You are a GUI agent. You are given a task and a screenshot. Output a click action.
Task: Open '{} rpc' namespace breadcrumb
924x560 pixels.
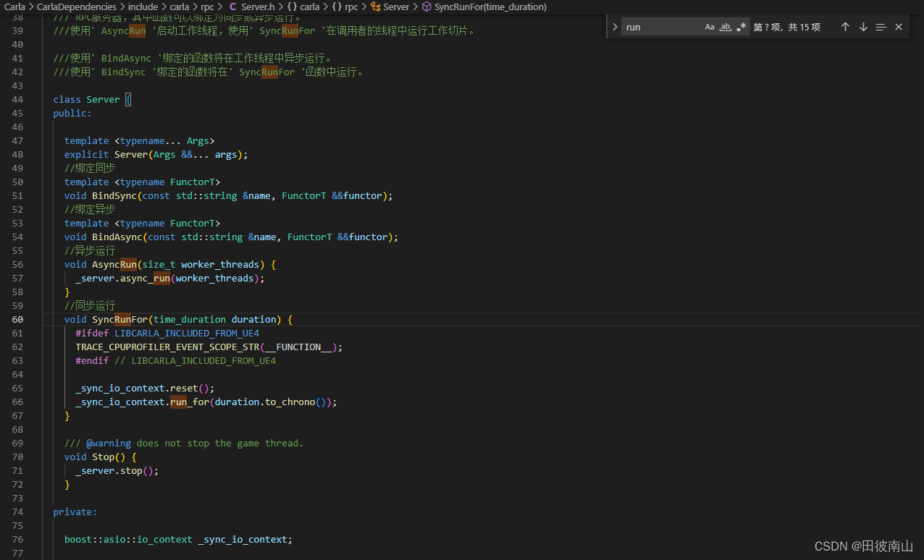[345, 7]
